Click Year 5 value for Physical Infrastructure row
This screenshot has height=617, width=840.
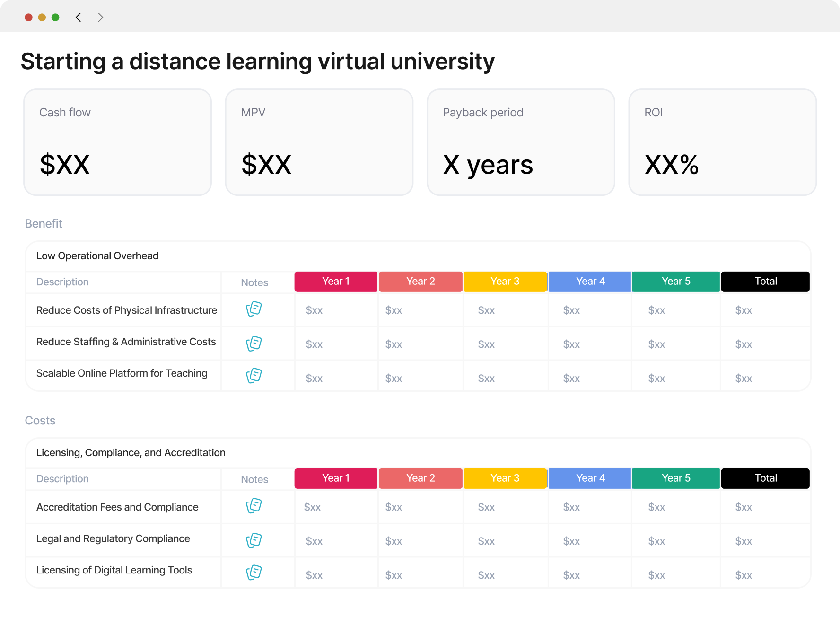(x=656, y=310)
